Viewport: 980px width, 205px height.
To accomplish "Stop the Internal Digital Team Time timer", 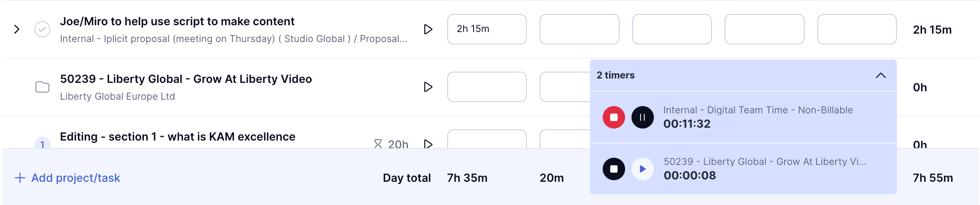I will tap(613, 117).
